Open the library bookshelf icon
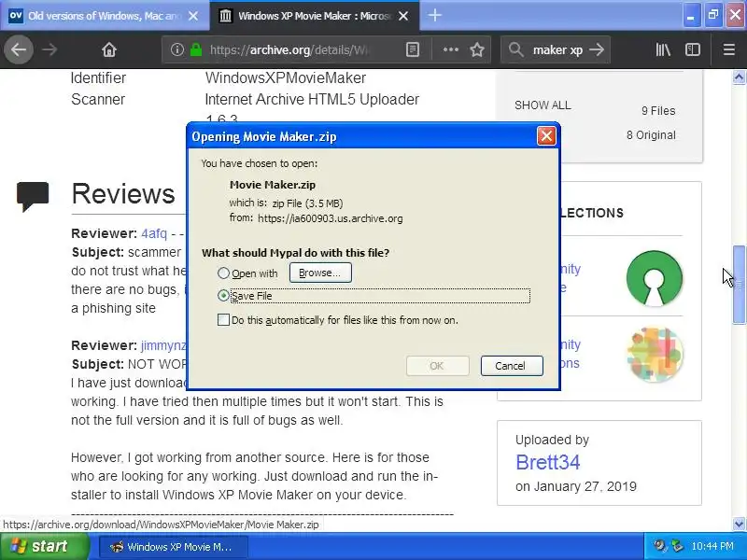 [663, 49]
